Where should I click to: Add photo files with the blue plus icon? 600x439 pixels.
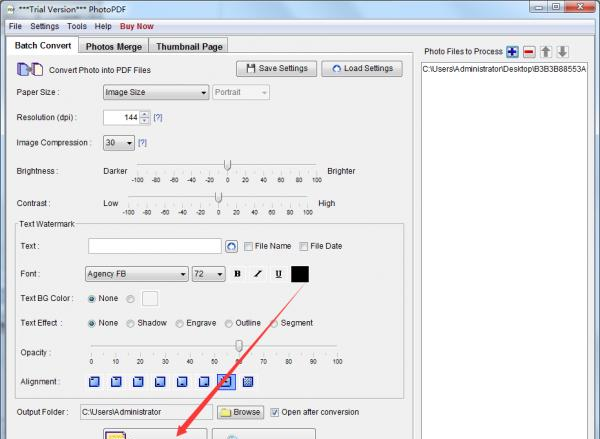pyautogui.click(x=512, y=52)
